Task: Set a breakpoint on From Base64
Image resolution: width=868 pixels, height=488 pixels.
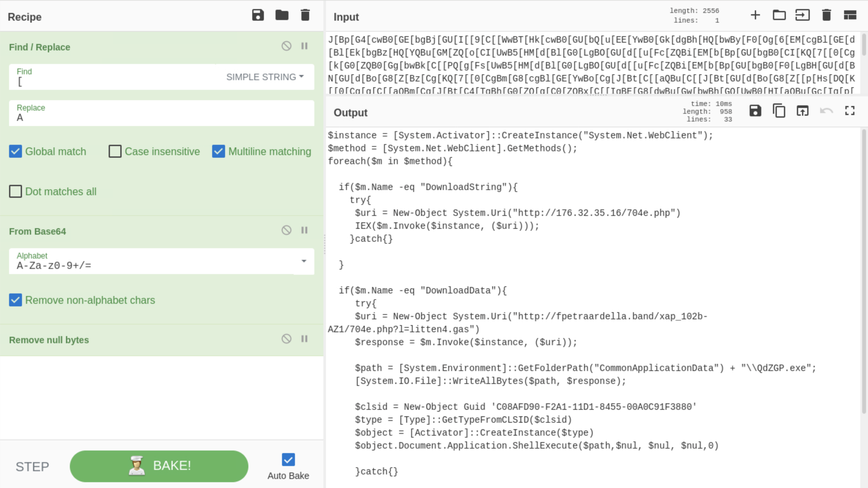Action: 305,230
